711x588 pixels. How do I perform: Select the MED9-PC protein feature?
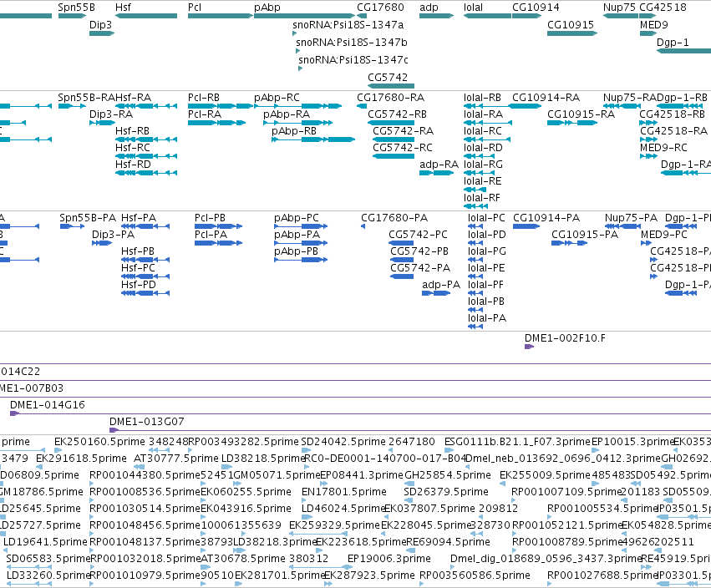tap(646, 243)
